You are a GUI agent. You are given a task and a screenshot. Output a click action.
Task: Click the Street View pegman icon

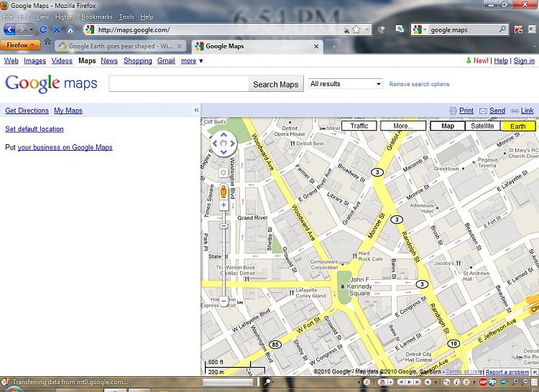click(224, 191)
